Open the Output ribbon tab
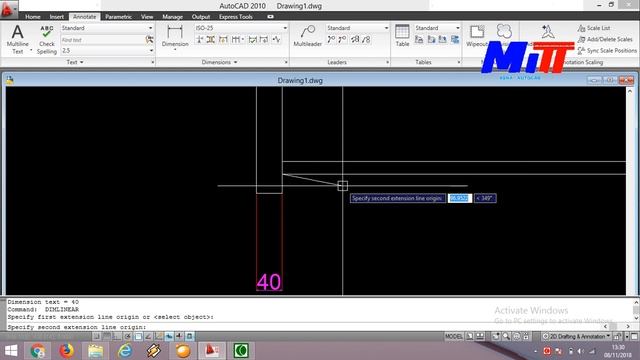640x360 pixels. [201, 17]
